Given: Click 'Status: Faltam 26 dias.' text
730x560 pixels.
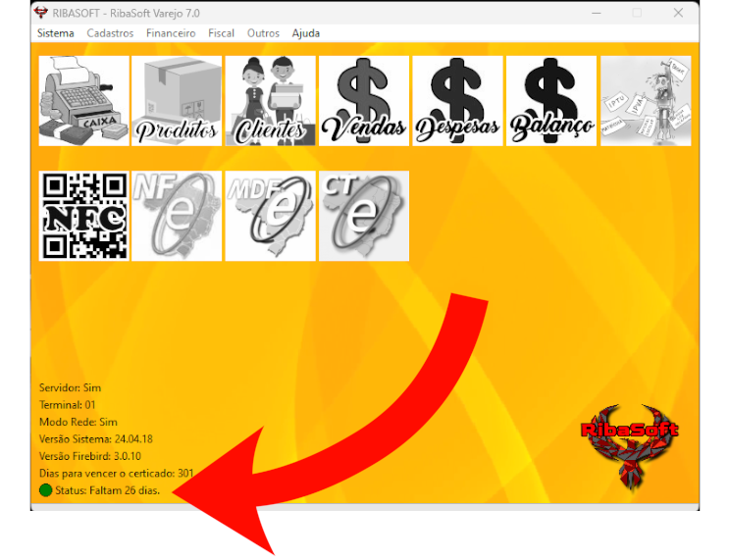Looking at the screenshot, I should click(x=108, y=490).
